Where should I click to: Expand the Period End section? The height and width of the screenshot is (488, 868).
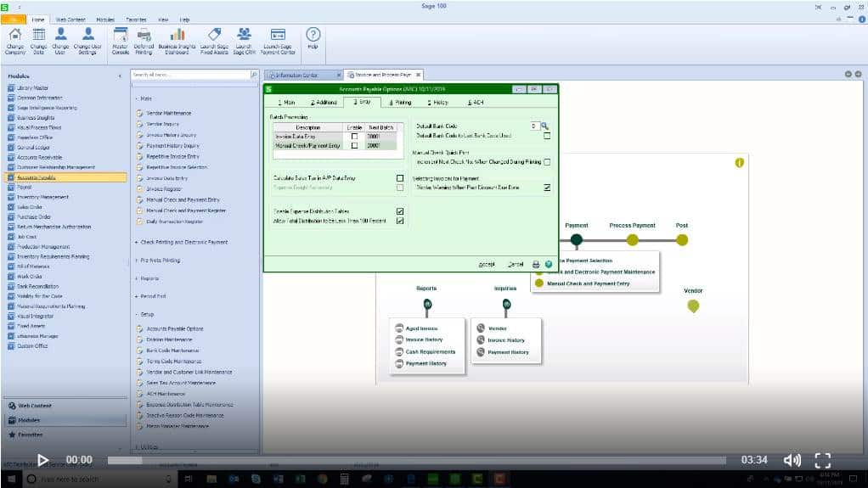(151, 295)
